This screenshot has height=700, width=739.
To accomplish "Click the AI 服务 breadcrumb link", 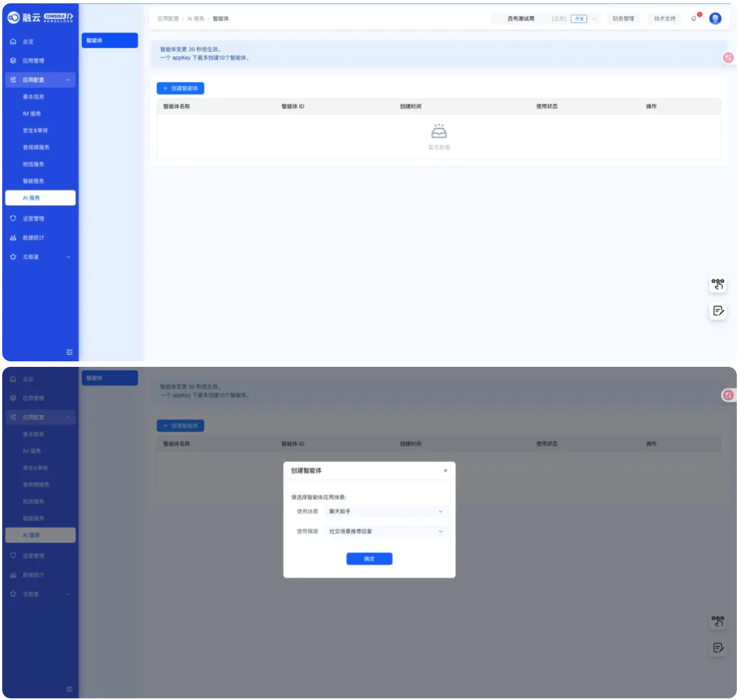I will coord(196,18).
